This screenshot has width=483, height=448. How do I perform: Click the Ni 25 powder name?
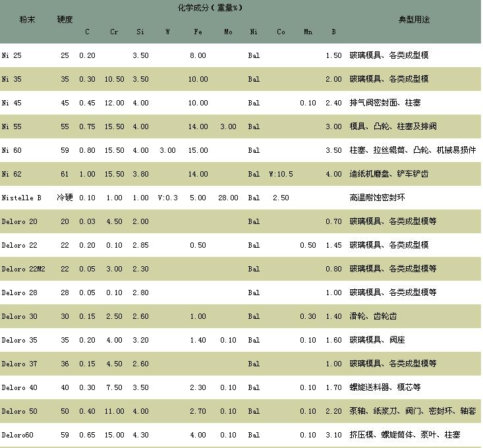pos(11,55)
